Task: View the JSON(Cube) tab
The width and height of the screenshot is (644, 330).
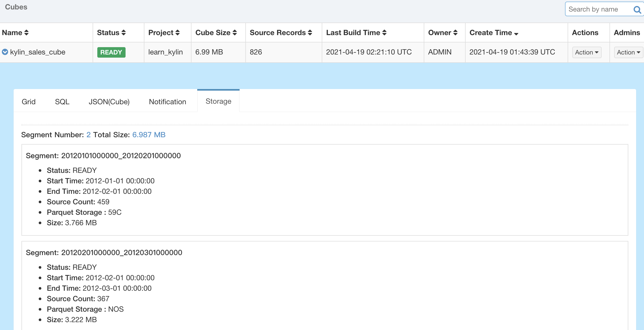Action: [109, 102]
